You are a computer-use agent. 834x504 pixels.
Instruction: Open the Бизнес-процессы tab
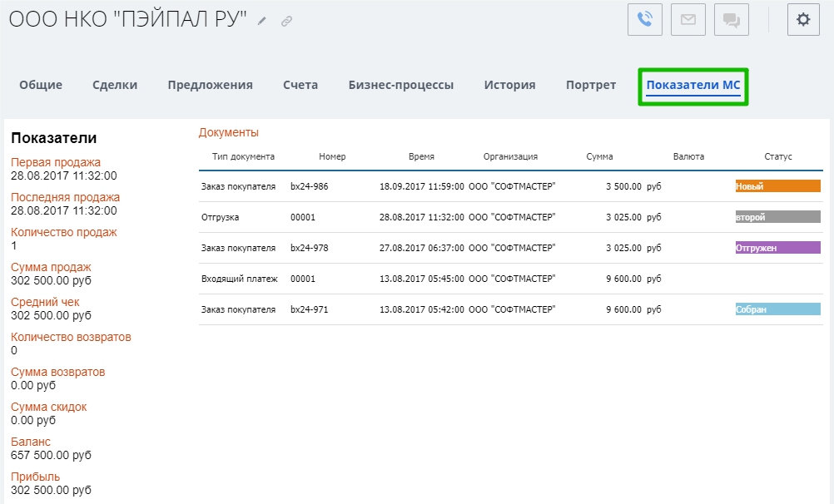coord(401,85)
